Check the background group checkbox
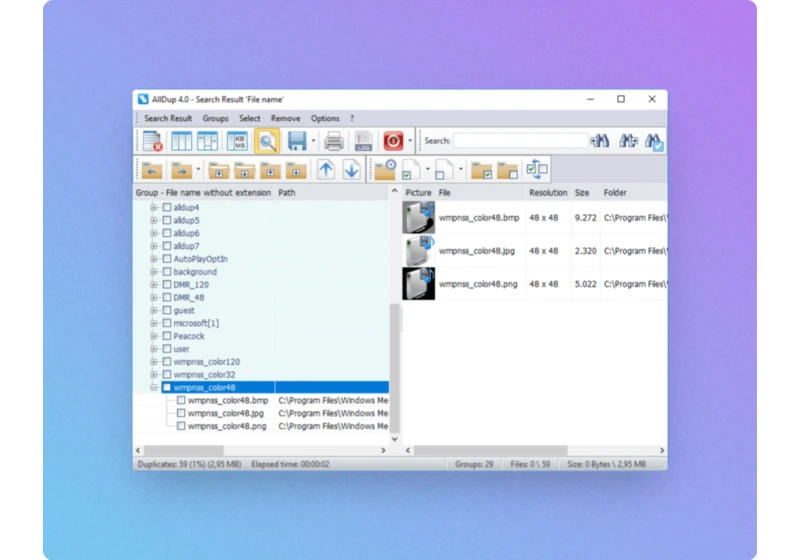The width and height of the screenshot is (800, 560). click(x=167, y=271)
